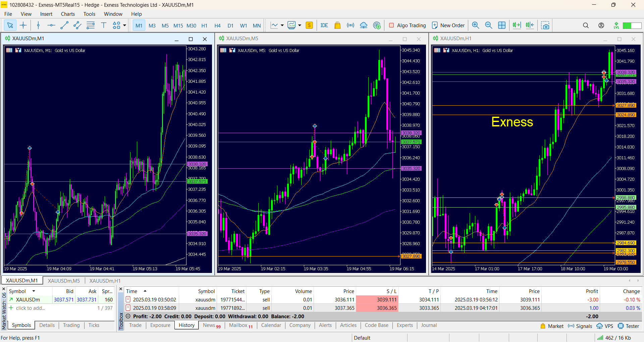Collapse the Profit summary row
644x342 pixels.
tap(128, 316)
